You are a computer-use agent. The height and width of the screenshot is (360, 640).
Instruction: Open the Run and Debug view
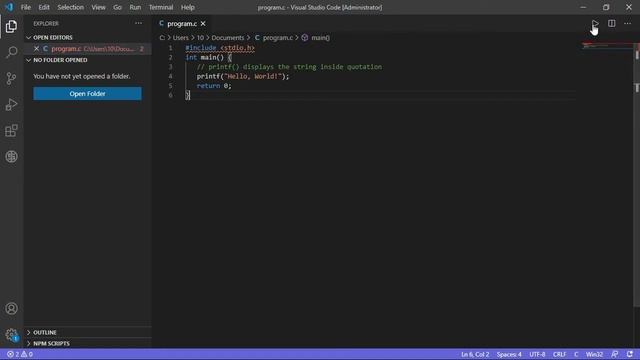(x=11, y=104)
